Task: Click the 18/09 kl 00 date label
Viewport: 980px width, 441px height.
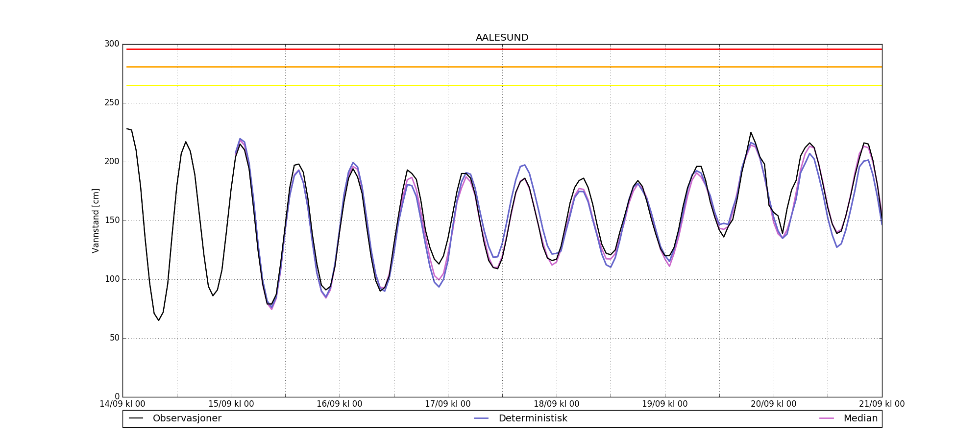Action: pyautogui.click(x=557, y=404)
